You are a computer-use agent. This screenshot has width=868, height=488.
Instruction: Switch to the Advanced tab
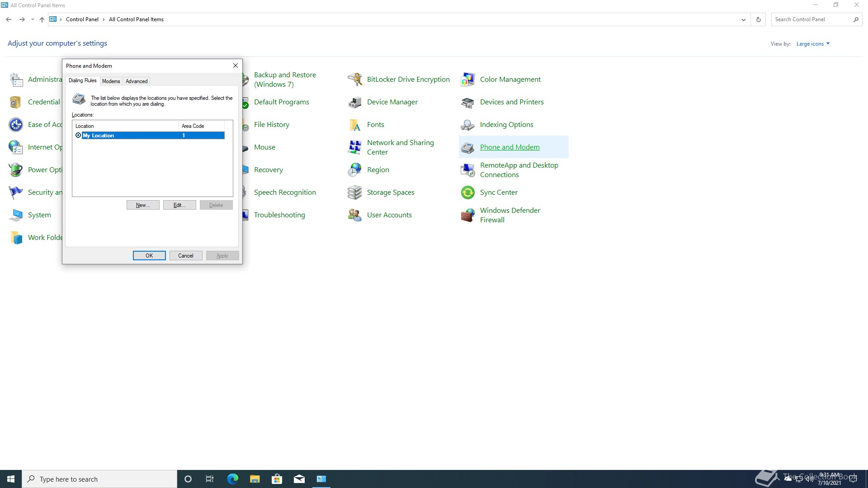(137, 81)
